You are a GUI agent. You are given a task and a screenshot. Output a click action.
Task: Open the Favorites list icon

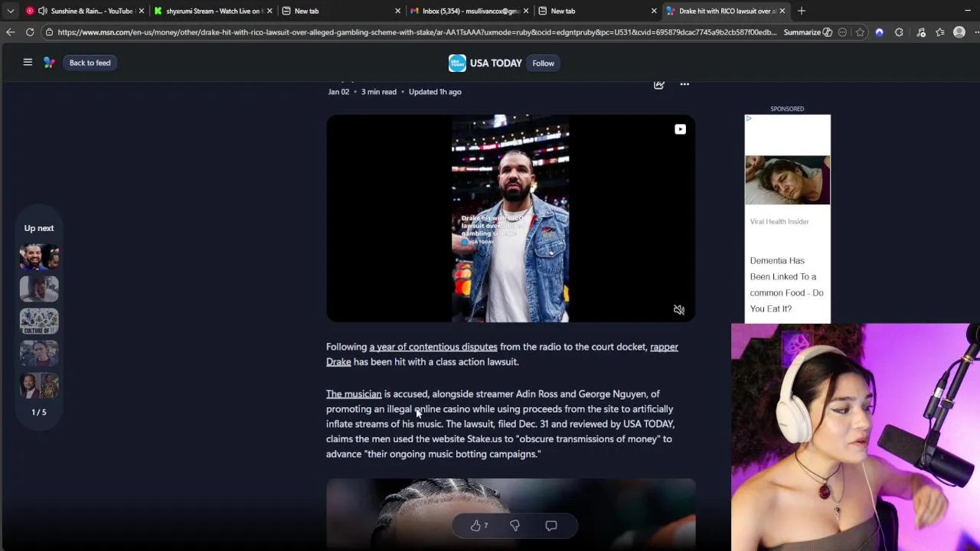(x=940, y=32)
